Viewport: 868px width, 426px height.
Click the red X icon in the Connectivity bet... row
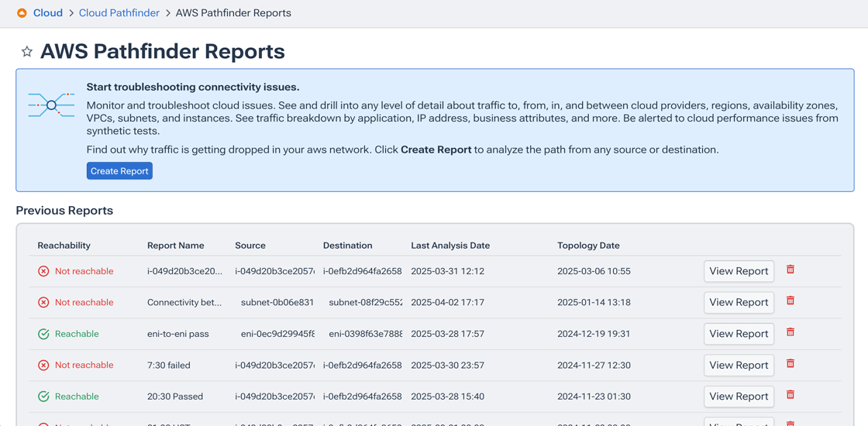(x=43, y=303)
